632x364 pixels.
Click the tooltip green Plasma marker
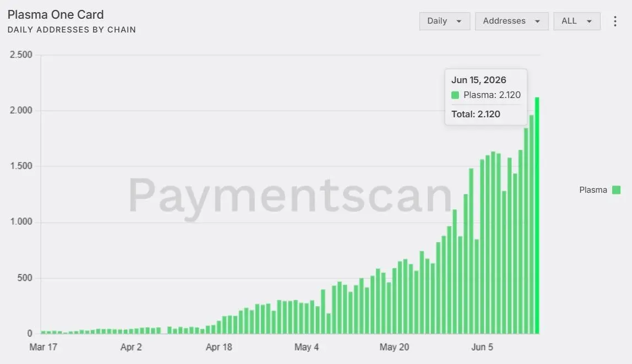click(455, 95)
